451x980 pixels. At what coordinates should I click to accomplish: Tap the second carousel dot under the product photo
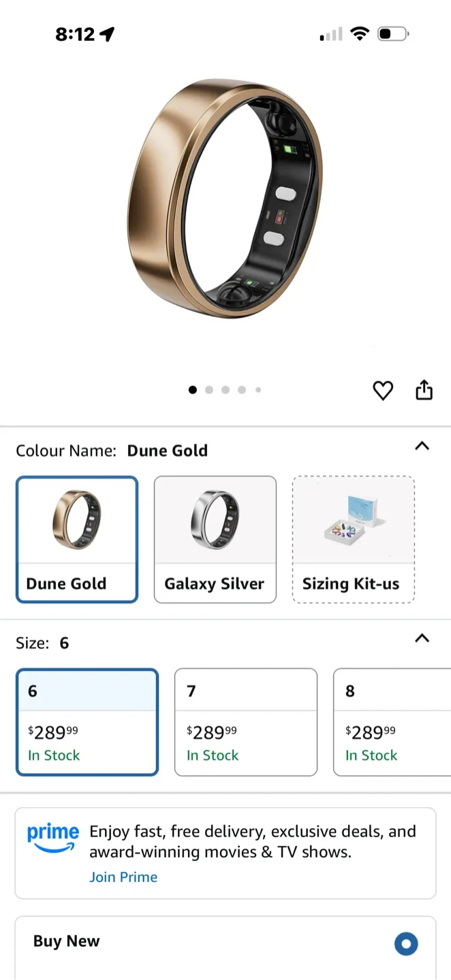pyautogui.click(x=209, y=390)
